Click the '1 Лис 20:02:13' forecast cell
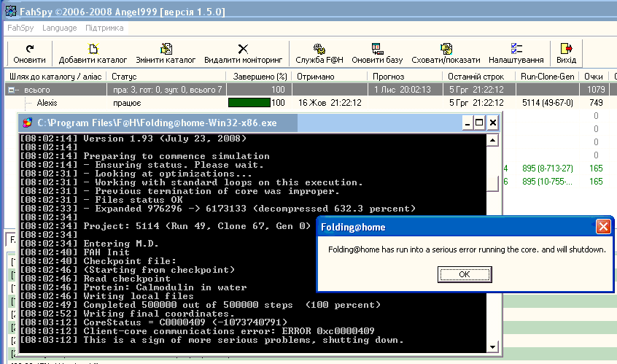This screenshot has width=617, height=364. coord(403,90)
